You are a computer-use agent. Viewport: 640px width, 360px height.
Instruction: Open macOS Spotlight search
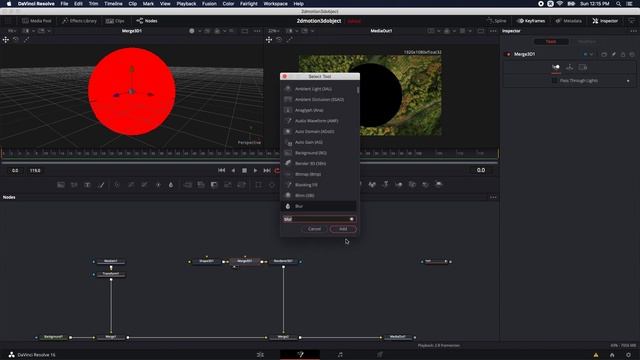pyautogui.click(x=618, y=4)
